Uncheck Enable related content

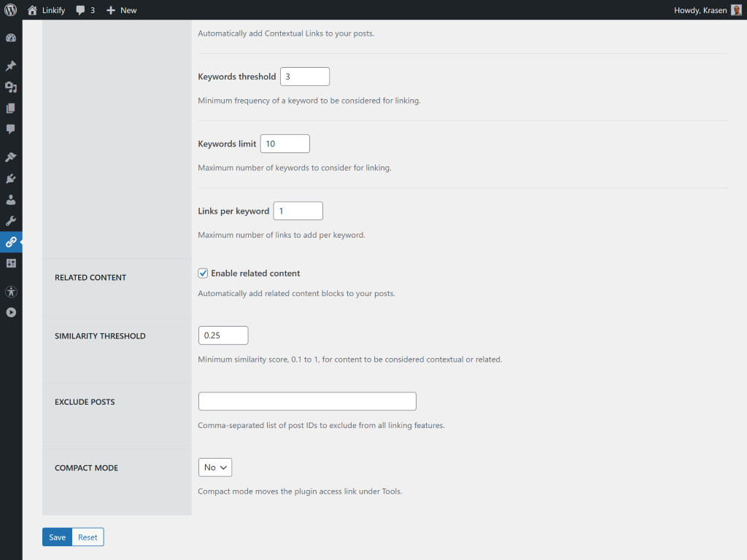tap(203, 273)
